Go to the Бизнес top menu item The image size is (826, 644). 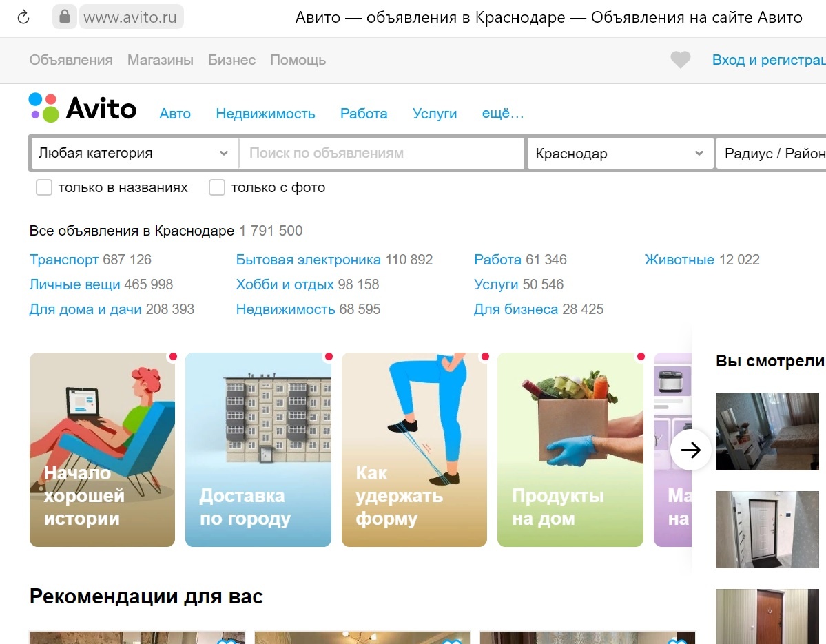[x=231, y=60]
